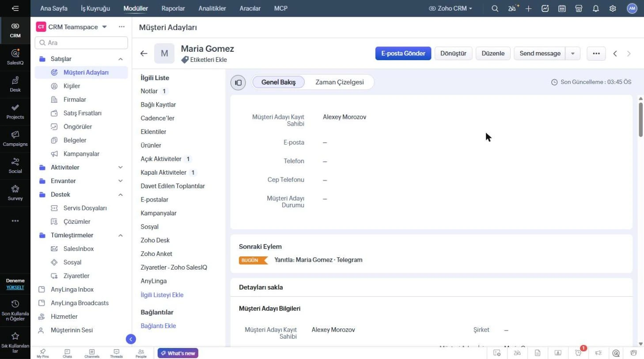Toggle the related list panel icon
This screenshot has width=644, height=359.
(238, 82)
